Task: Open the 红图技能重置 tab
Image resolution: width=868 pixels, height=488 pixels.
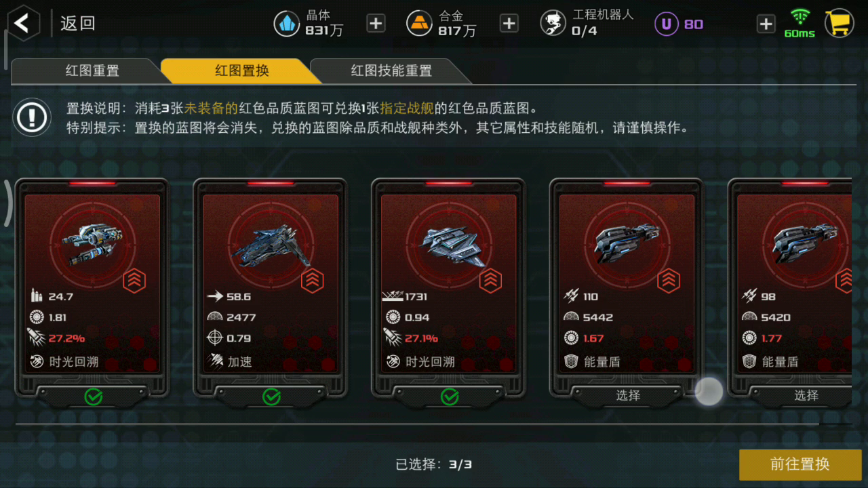Action: [x=391, y=70]
